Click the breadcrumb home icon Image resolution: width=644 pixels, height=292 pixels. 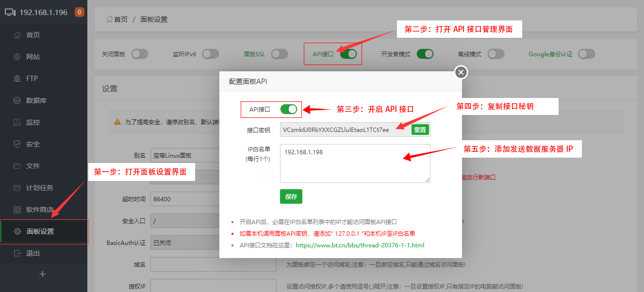pos(109,19)
